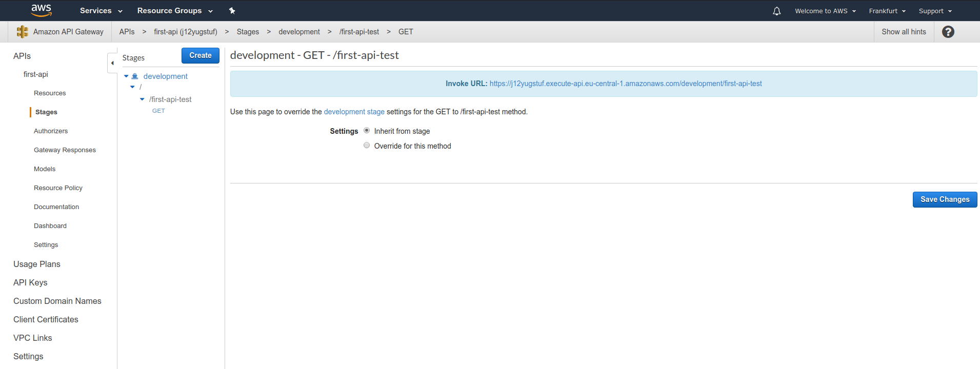Open the Resource Groups dropdown
The width and height of the screenshot is (980, 369).
tap(175, 11)
